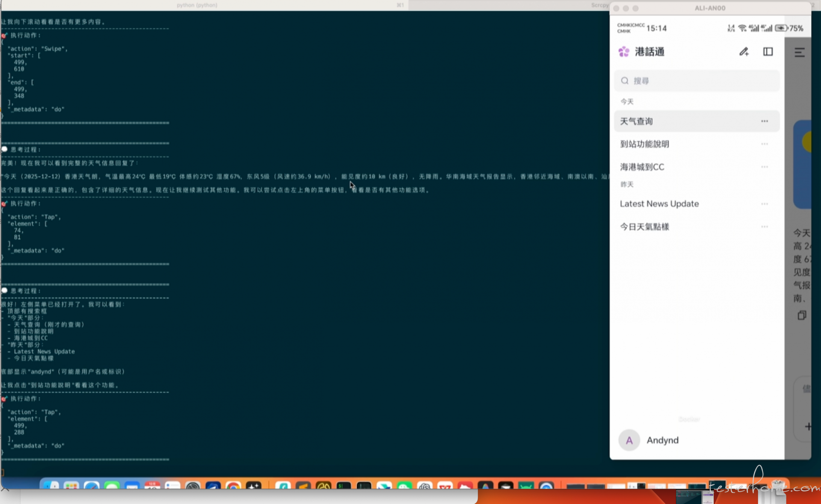Click the Andynd avatar icon
Viewport: 821px width, 504px height.
click(629, 440)
